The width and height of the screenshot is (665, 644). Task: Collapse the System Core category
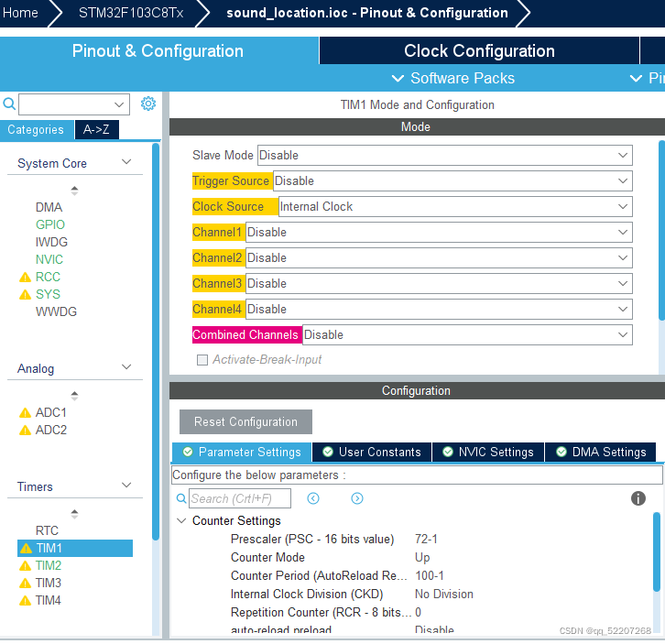pyautogui.click(x=126, y=162)
